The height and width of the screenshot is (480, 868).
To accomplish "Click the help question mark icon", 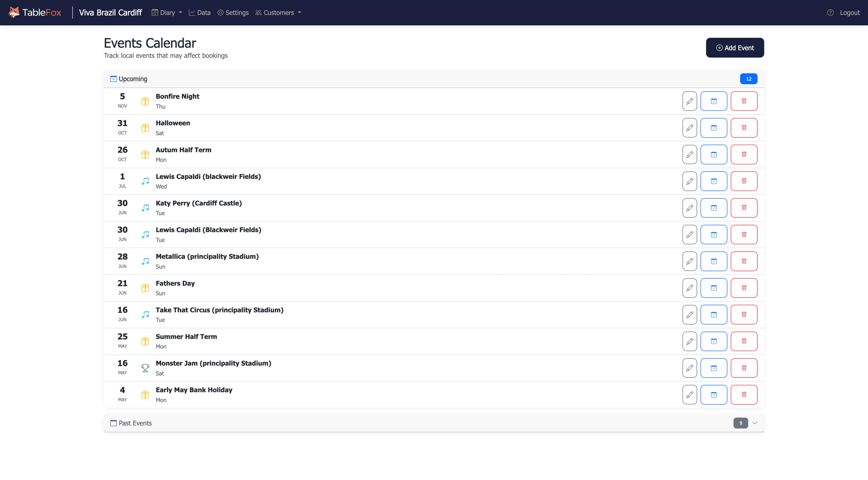I will (x=830, y=12).
